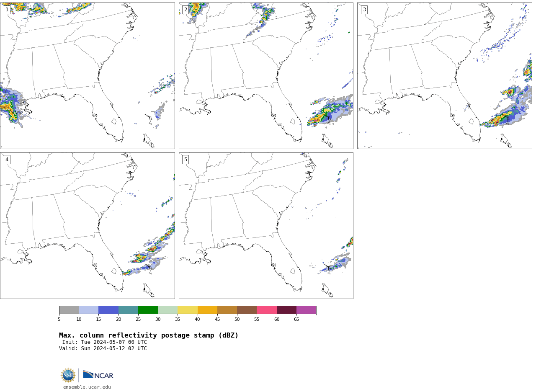This screenshot has height=392, width=536.
Task: Open ensemble member 5 reflectivity map
Action: [266, 226]
